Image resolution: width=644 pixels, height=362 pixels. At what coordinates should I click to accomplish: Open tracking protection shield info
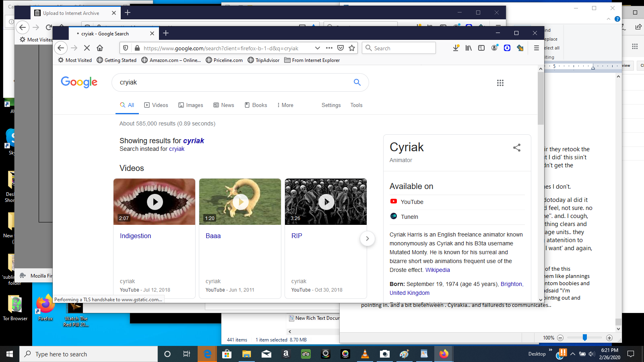pyautogui.click(x=126, y=48)
